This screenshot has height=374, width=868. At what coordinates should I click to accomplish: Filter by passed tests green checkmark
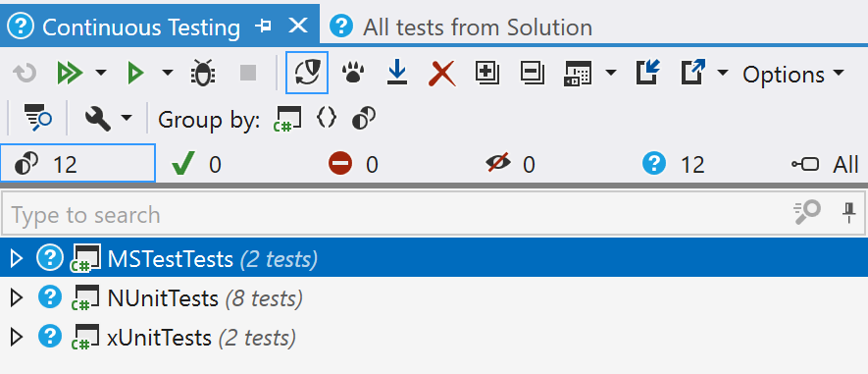point(196,164)
